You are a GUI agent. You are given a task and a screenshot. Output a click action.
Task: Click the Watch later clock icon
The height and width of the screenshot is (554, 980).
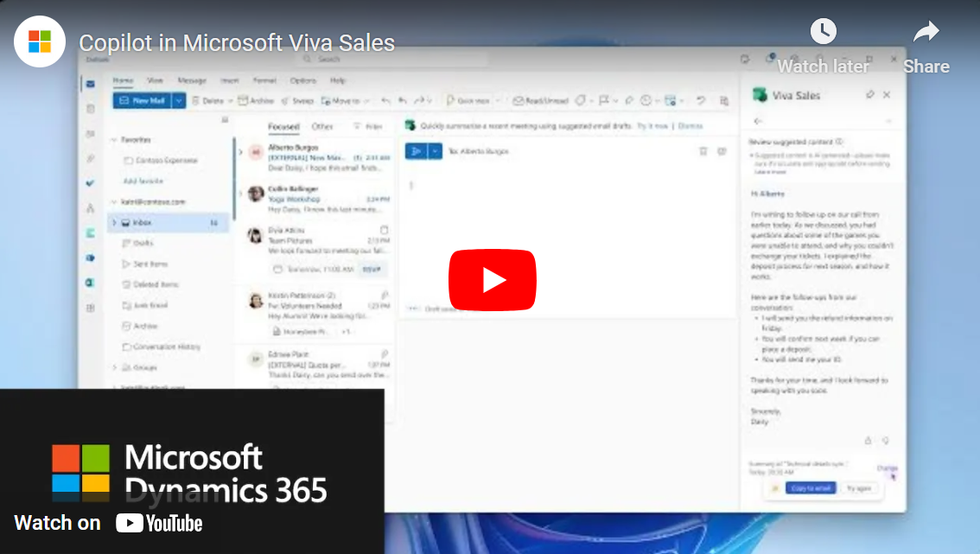tap(823, 33)
